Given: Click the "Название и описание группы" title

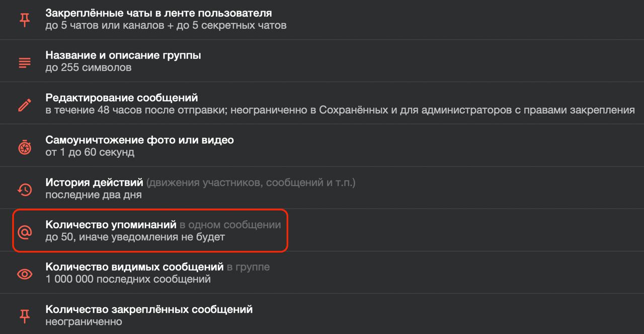Looking at the screenshot, I should click(x=123, y=55).
